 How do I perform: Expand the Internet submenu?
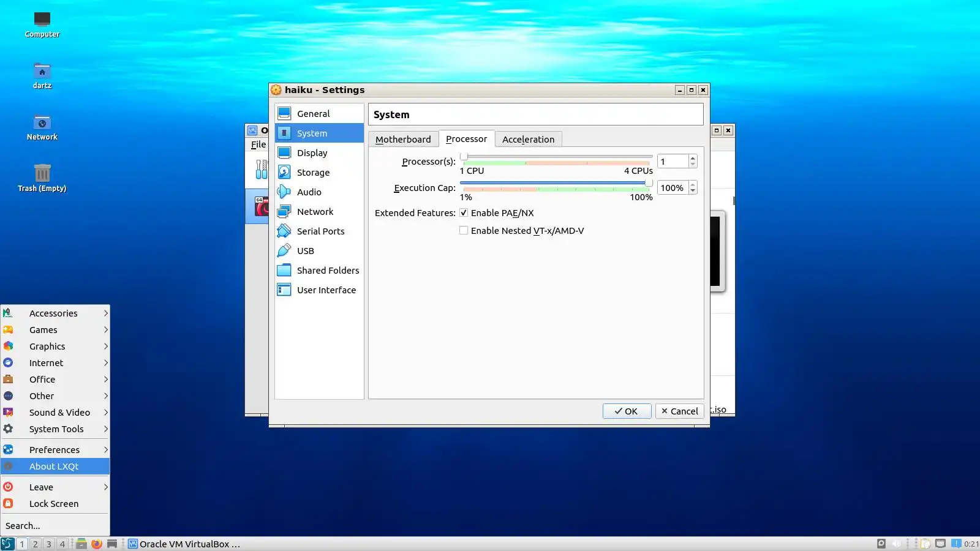pos(55,363)
